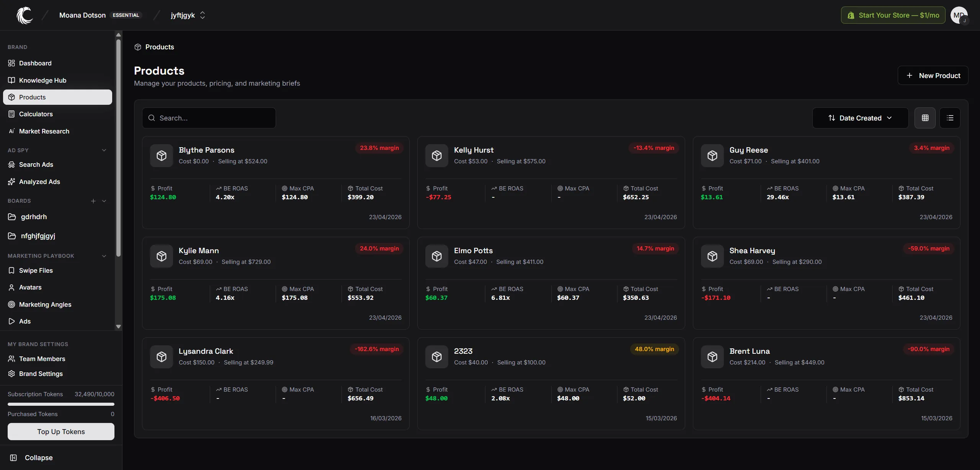This screenshot has height=470, width=980.
Task: Click the sidebar scrollbar down arrow
Action: point(118,327)
